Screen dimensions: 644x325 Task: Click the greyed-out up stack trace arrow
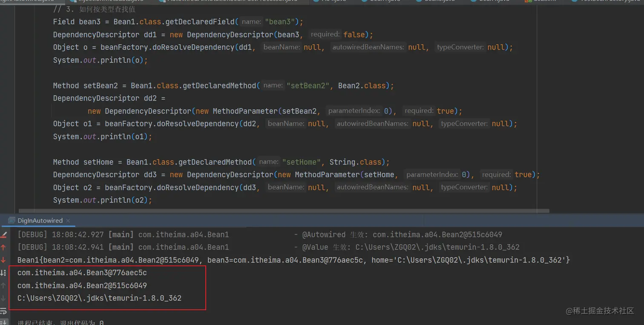tap(4, 285)
